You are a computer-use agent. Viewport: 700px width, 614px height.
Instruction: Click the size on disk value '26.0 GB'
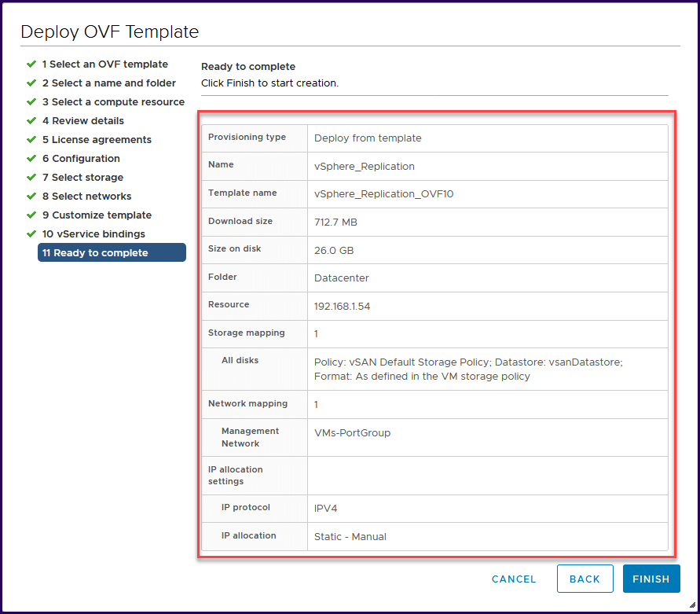coord(333,250)
